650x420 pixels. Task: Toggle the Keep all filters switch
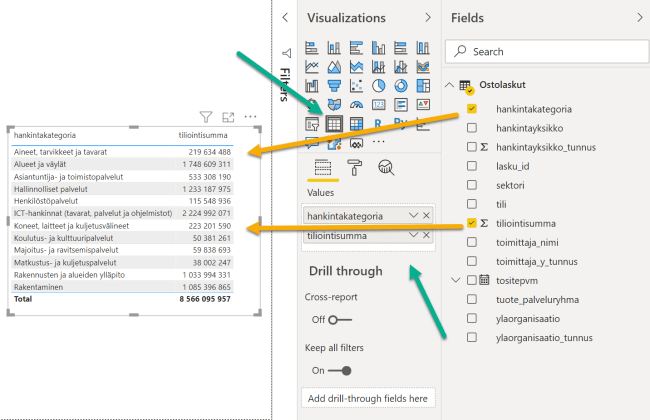click(340, 370)
